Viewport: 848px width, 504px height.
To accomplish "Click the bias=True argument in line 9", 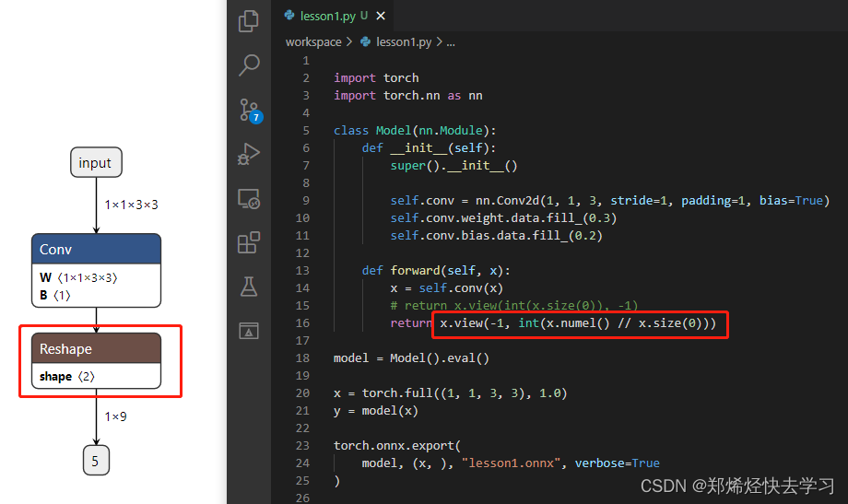I will [x=791, y=201].
